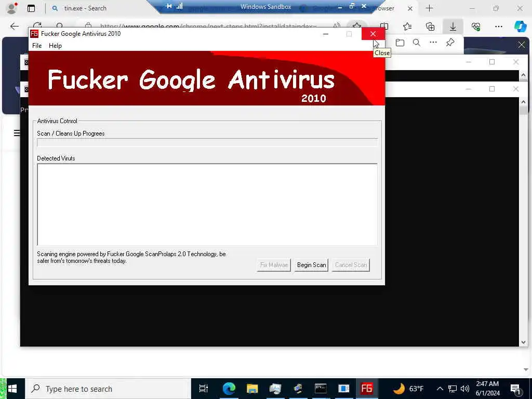Open the Copilot icon in Edge
The width and height of the screenshot is (532, 399).
tap(520, 26)
